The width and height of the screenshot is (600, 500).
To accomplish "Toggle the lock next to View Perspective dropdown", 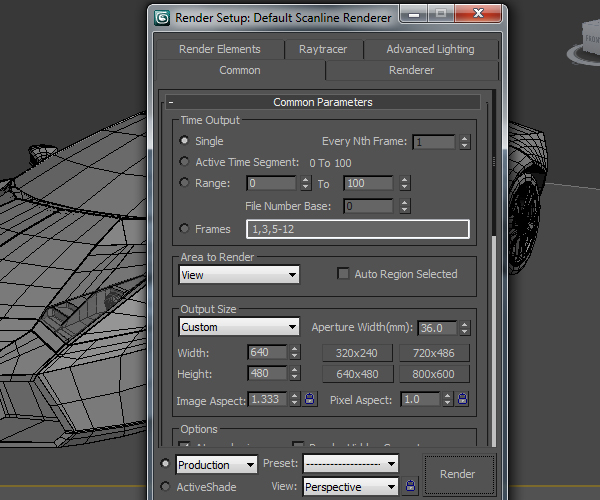I will click(x=410, y=486).
